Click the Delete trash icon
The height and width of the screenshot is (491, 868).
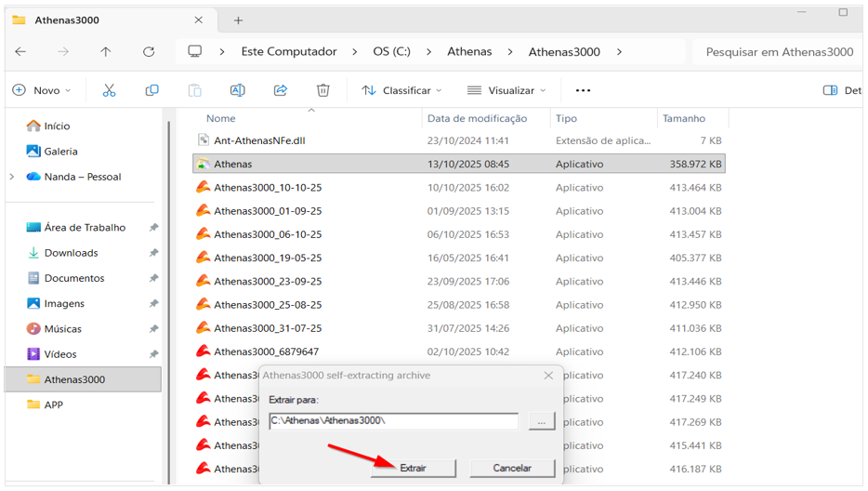tap(322, 90)
